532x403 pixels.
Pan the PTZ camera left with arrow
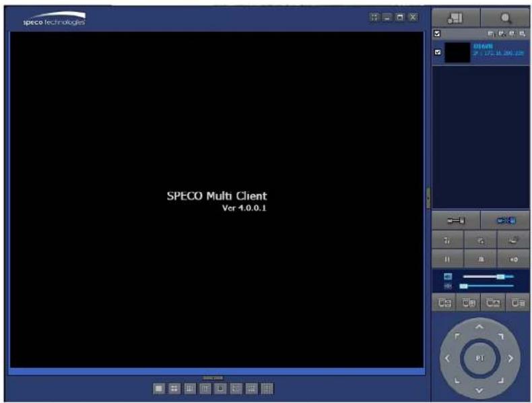pos(447,359)
